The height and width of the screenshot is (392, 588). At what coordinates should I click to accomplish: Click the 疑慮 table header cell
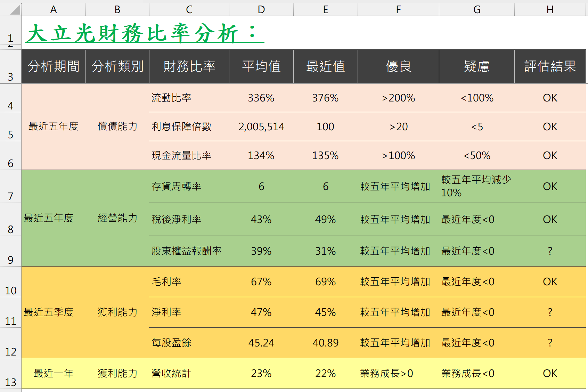pos(477,66)
